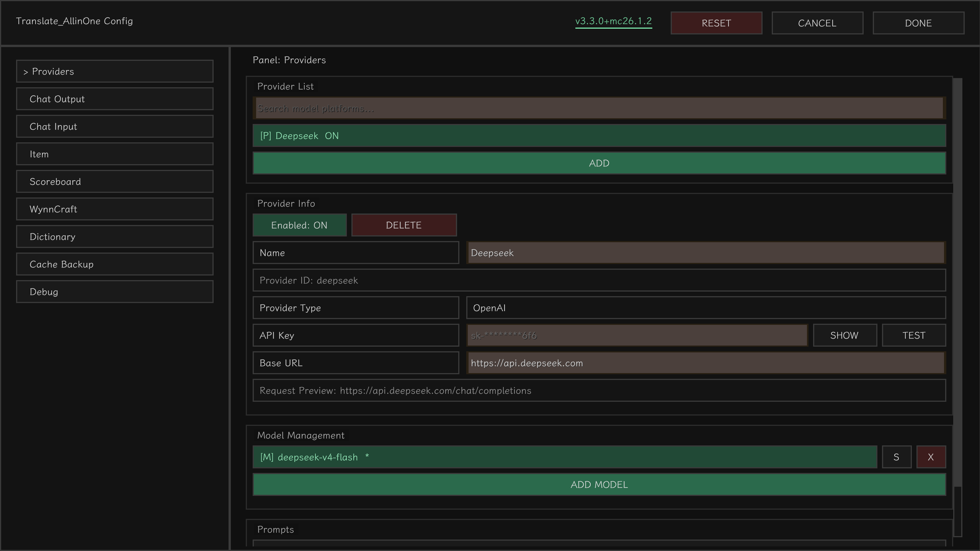
Task: Click the Provider List section heading
Action: tap(286, 86)
